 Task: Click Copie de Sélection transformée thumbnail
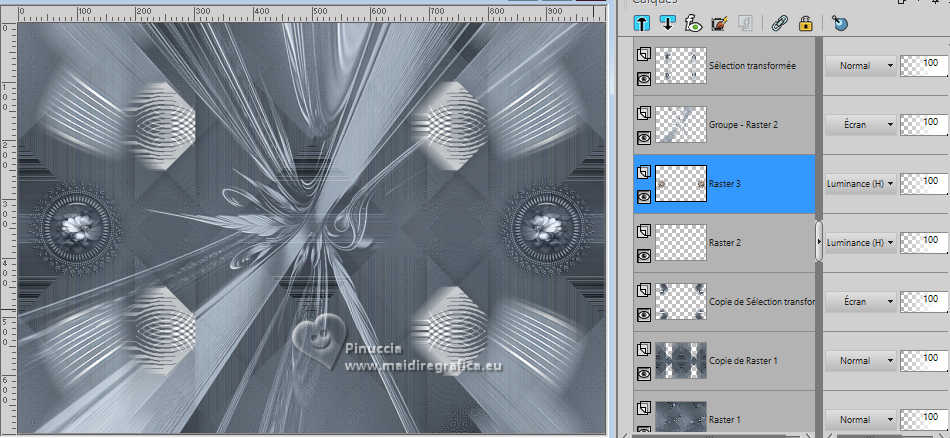click(681, 301)
